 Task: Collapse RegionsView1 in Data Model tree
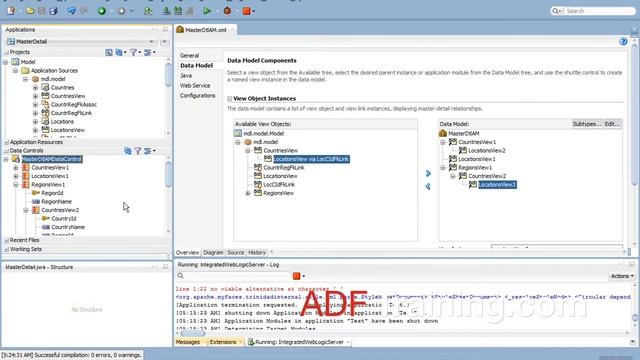pos(443,168)
